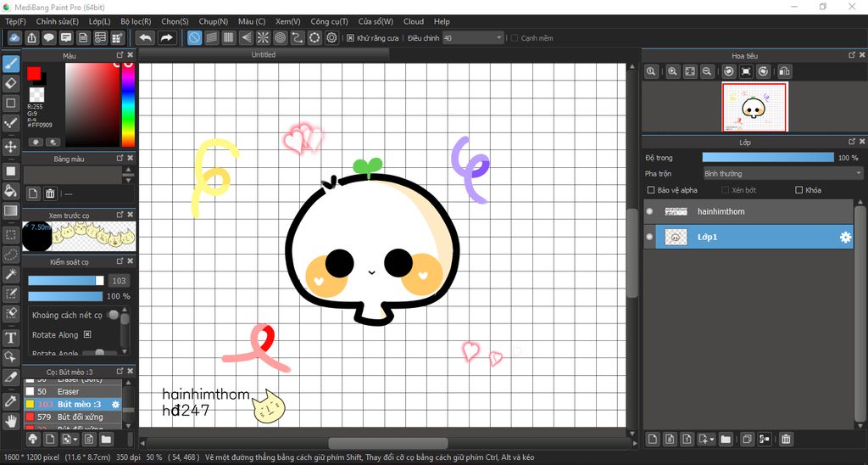868x465 pixels.
Task: Select the Dot pen tool
Action: click(x=10, y=122)
